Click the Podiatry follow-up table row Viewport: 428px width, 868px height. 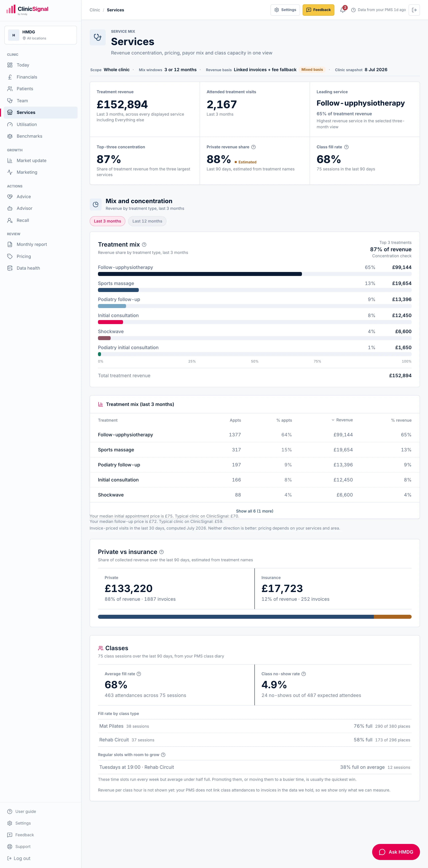coord(255,465)
